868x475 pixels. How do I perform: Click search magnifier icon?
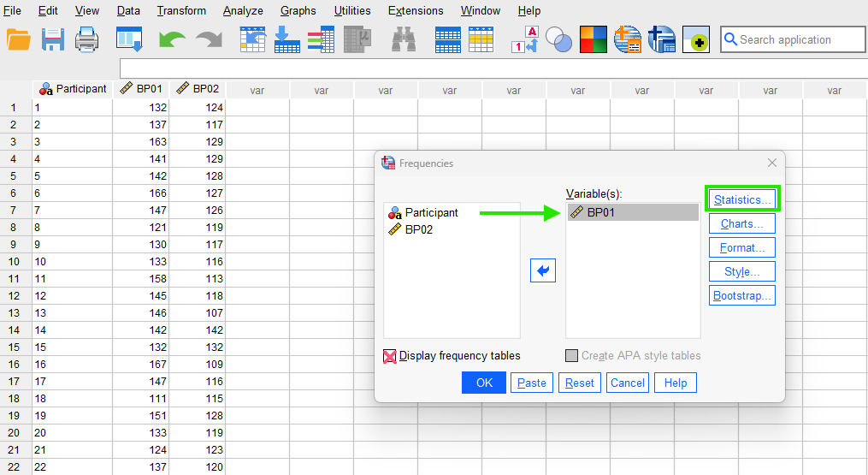[x=730, y=39]
